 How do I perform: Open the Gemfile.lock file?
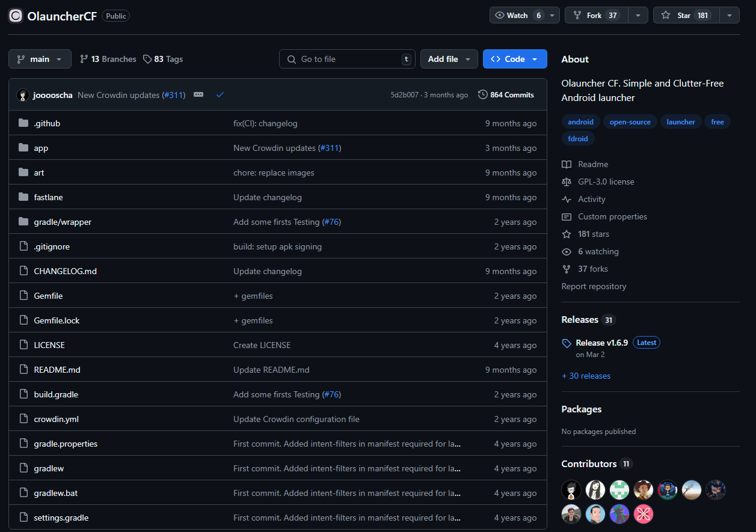tap(57, 320)
